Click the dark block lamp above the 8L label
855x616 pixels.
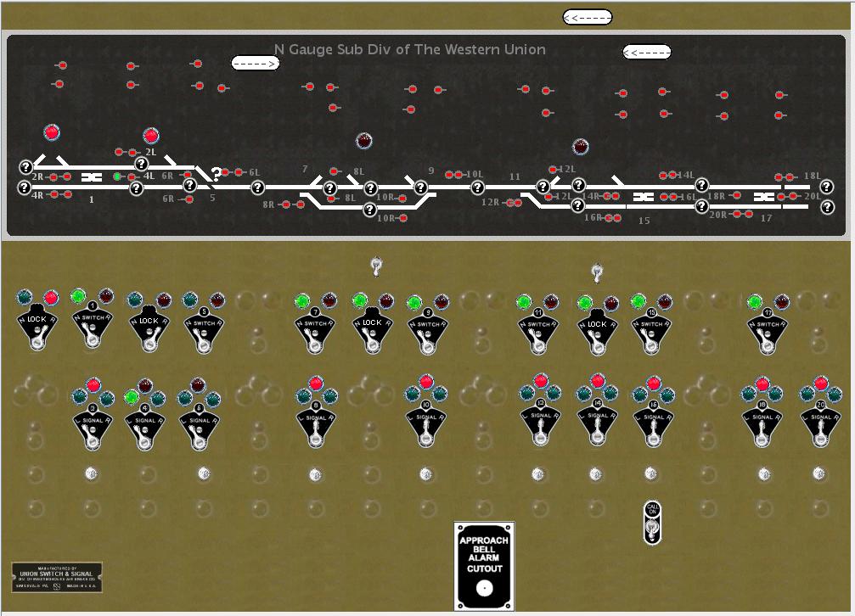(x=363, y=141)
